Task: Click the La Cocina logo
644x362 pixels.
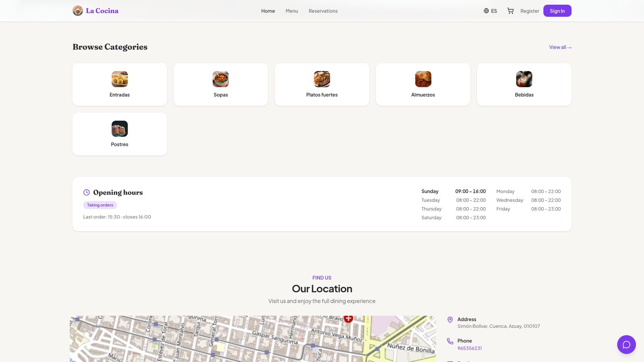Action: click(x=95, y=11)
